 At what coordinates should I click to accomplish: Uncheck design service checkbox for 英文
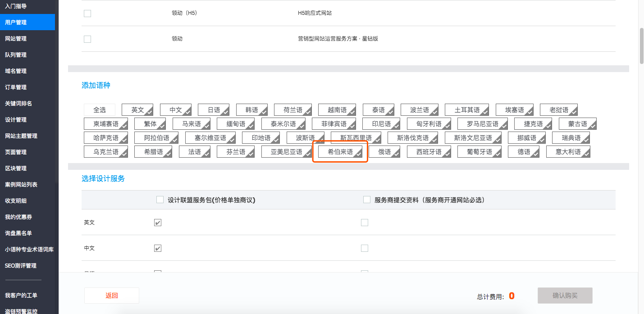[x=158, y=223]
